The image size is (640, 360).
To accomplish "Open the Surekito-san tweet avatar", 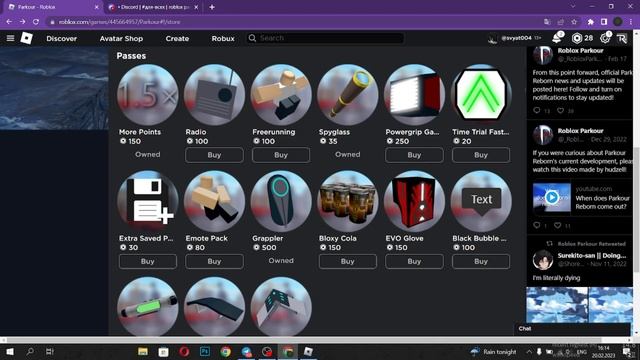I will 543,260.
